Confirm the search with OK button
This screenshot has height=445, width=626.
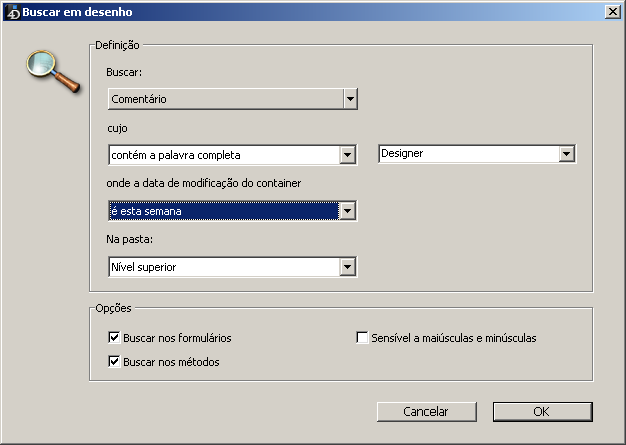pos(542,411)
